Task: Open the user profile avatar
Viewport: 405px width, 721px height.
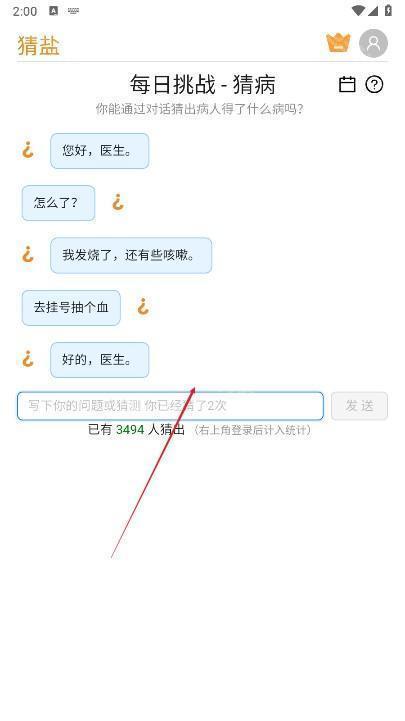Action: (373, 43)
